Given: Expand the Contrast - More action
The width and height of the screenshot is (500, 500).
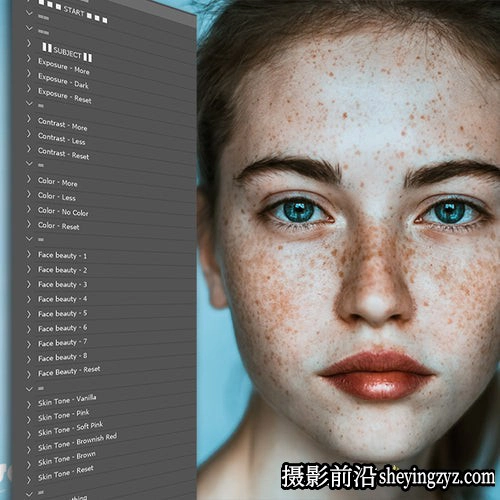Looking at the screenshot, I should [29, 119].
